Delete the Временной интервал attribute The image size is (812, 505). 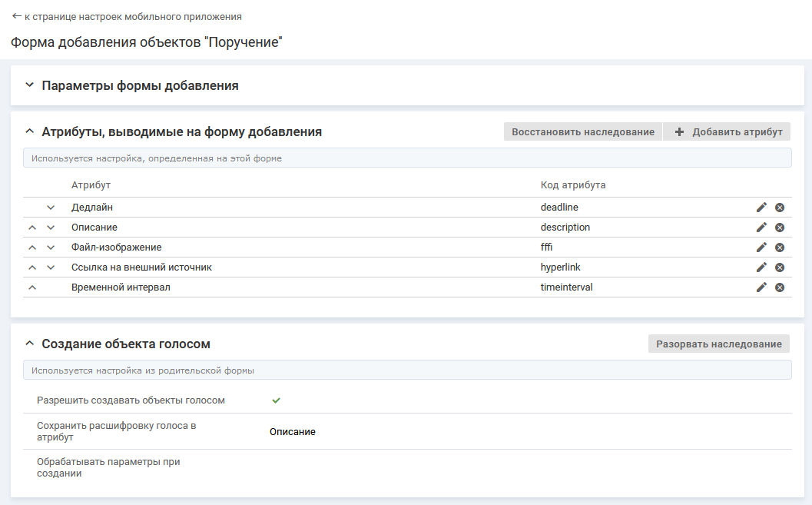[x=779, y=287]
